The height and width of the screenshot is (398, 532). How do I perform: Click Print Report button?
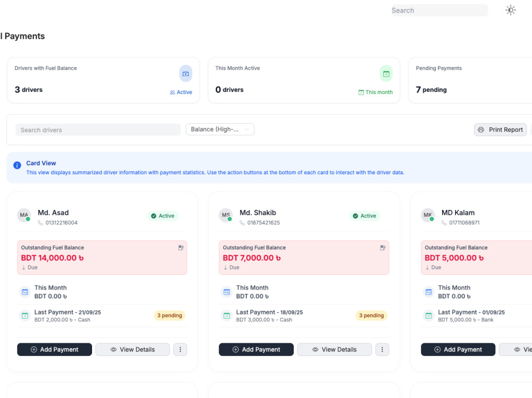(x=500, y=130)
